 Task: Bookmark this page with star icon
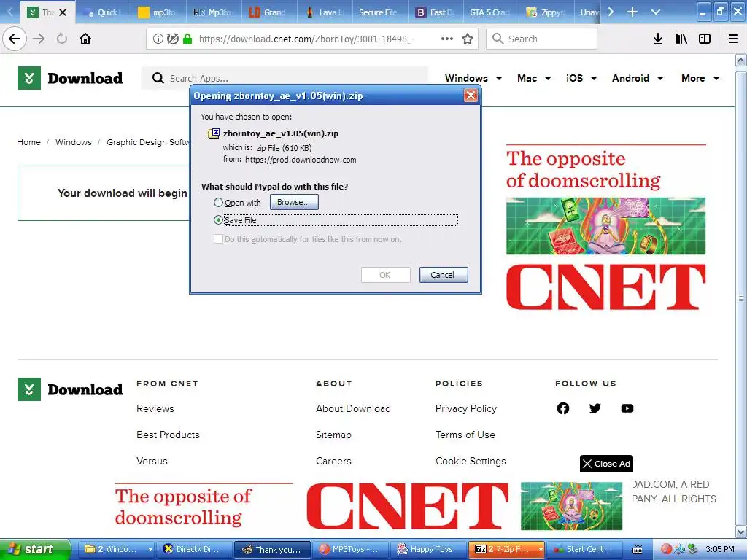click(x=468, y=39)
